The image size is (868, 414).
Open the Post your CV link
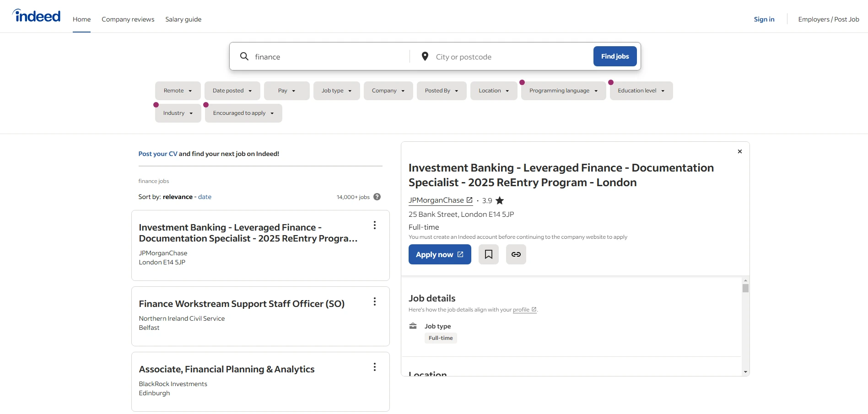coord(157,154)
